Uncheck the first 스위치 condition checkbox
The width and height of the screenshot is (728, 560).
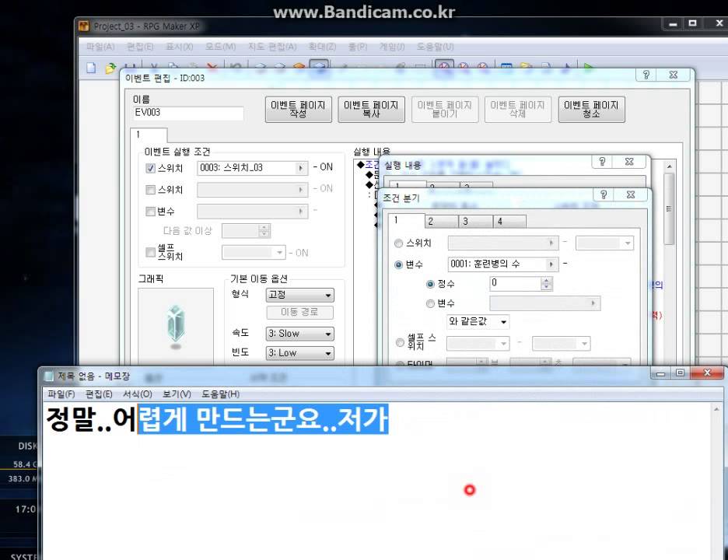(150, 168)
